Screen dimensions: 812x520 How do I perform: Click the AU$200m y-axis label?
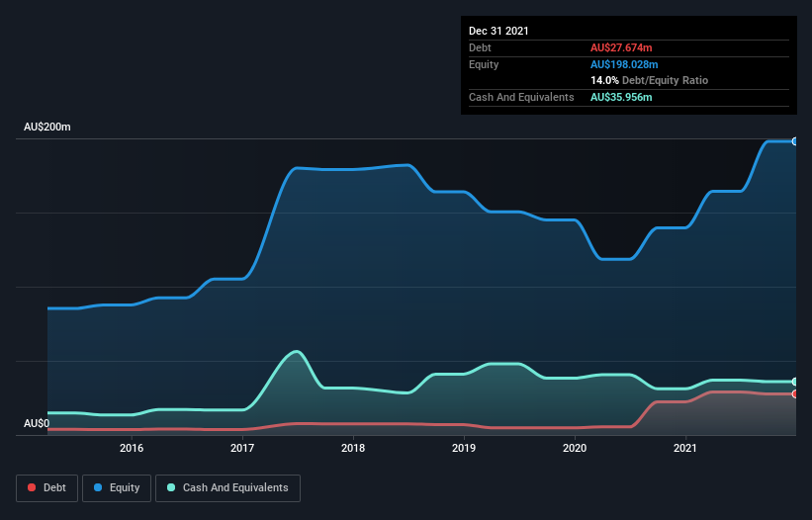point(47,127)
